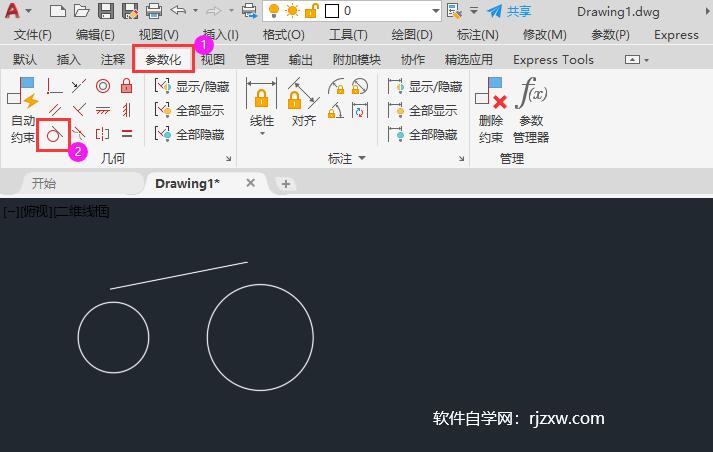
Task: Apply the Angular dimensional constraint
Action: pos(336,110)
